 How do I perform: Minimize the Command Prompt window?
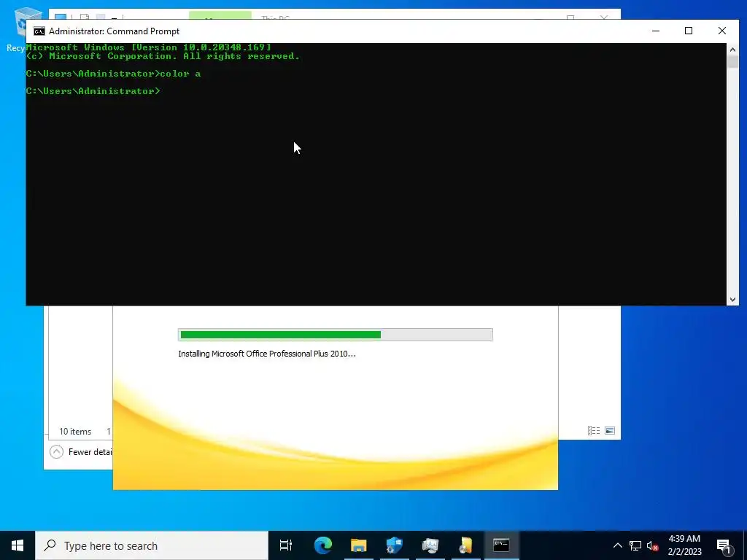(656, 31)
